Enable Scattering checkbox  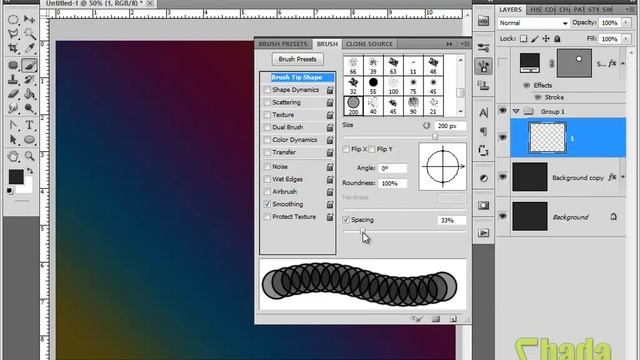(x=267, y=102)
